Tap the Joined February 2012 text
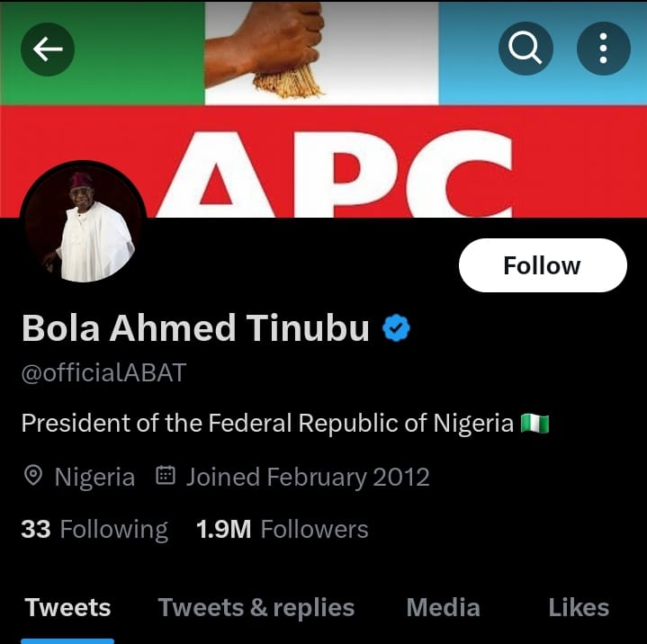647x644 pixels. [x=308, y=477]
